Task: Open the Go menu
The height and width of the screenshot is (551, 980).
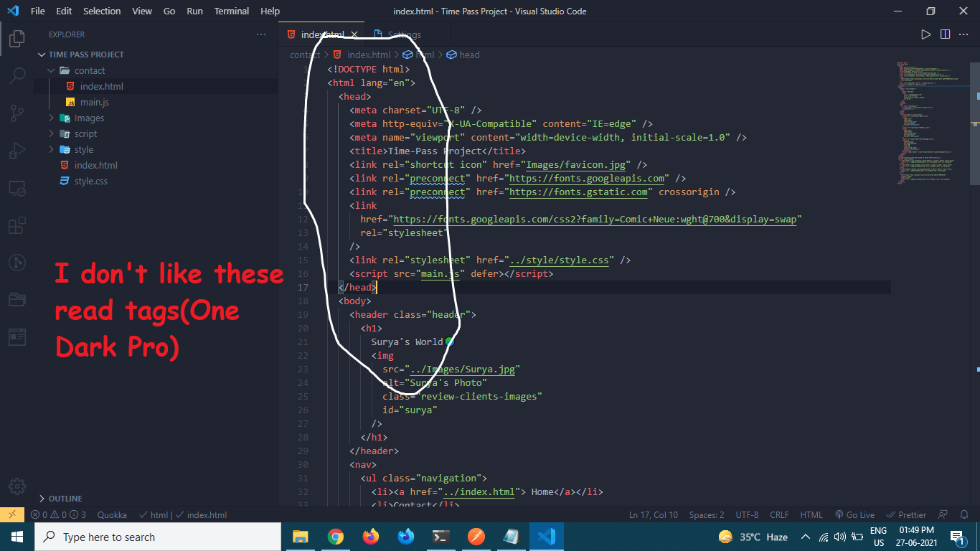Action: [169, 11]
